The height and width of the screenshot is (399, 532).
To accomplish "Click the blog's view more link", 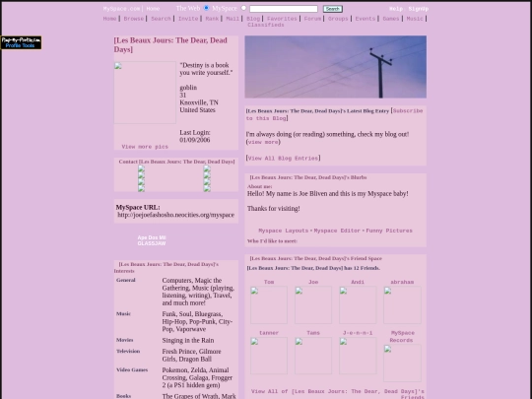I will tap(263, 142).
